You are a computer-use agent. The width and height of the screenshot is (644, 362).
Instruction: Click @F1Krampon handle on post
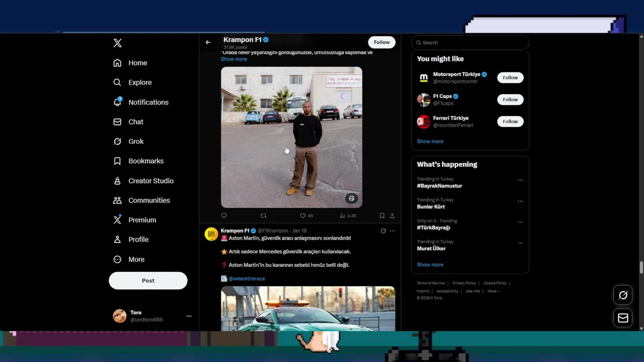click(x=273, y=231)
